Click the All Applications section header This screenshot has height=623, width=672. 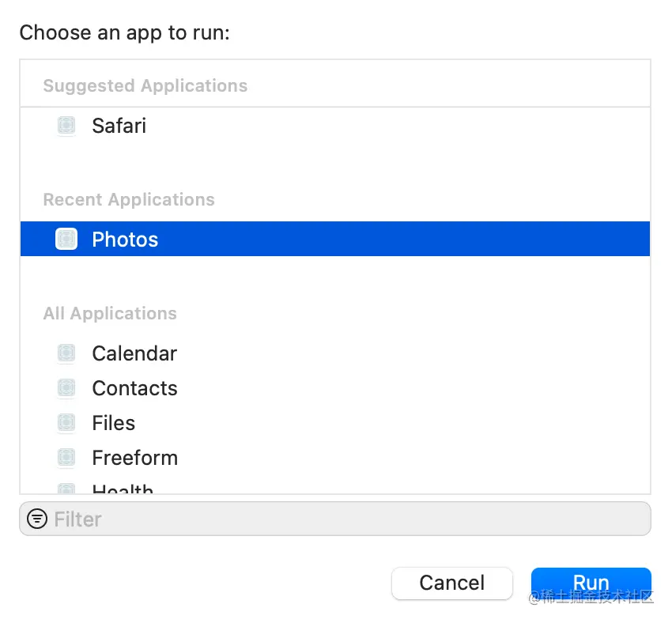[110, 314]
